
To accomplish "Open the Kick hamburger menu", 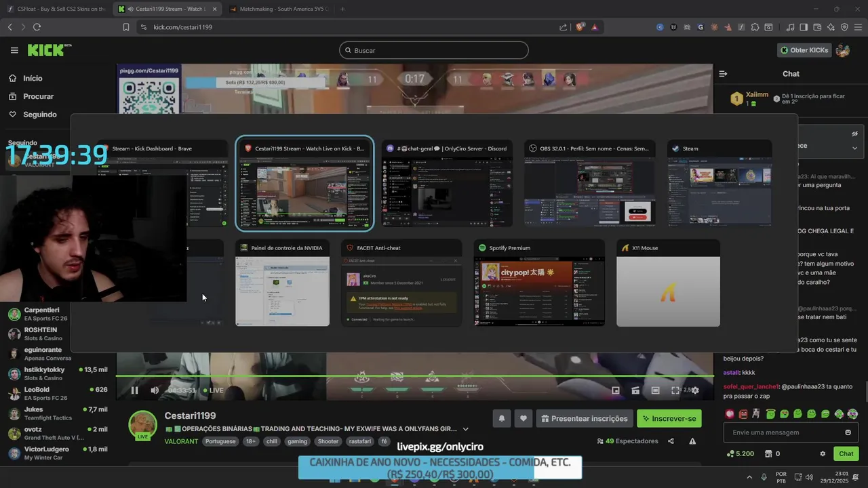I will [14, 50].
